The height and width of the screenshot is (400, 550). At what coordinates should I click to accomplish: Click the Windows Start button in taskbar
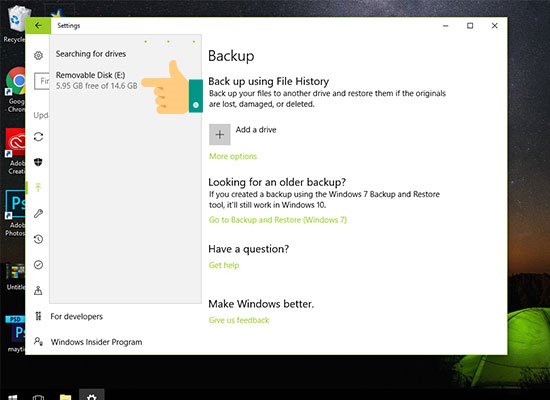[x=13, y=397]
